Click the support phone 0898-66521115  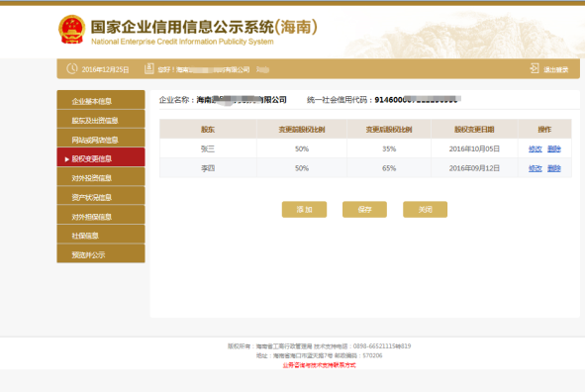(374, 346)
